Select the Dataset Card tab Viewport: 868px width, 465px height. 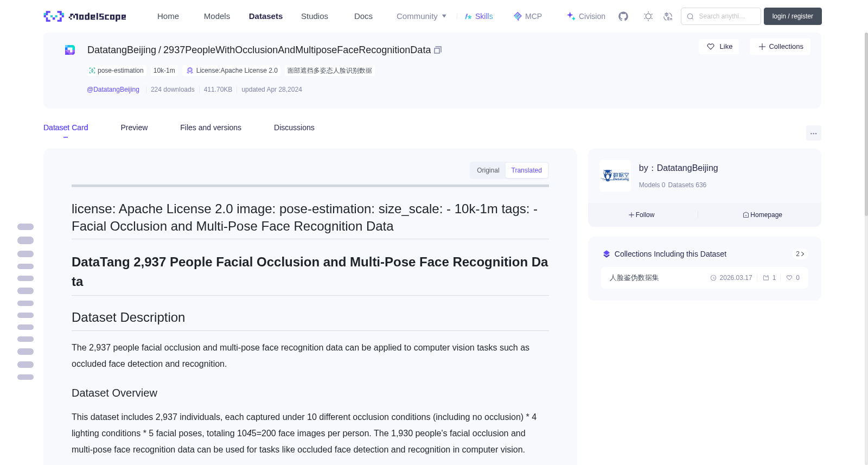[66, 128]
